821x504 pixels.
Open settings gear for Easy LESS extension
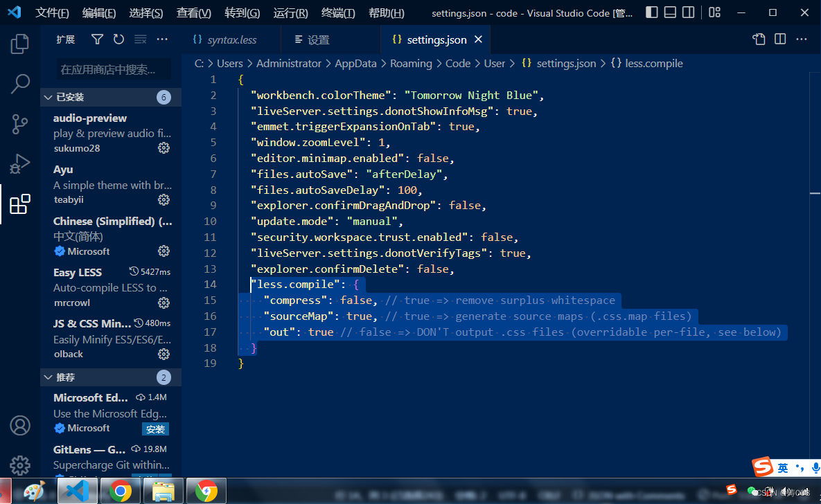coord(164,303)
